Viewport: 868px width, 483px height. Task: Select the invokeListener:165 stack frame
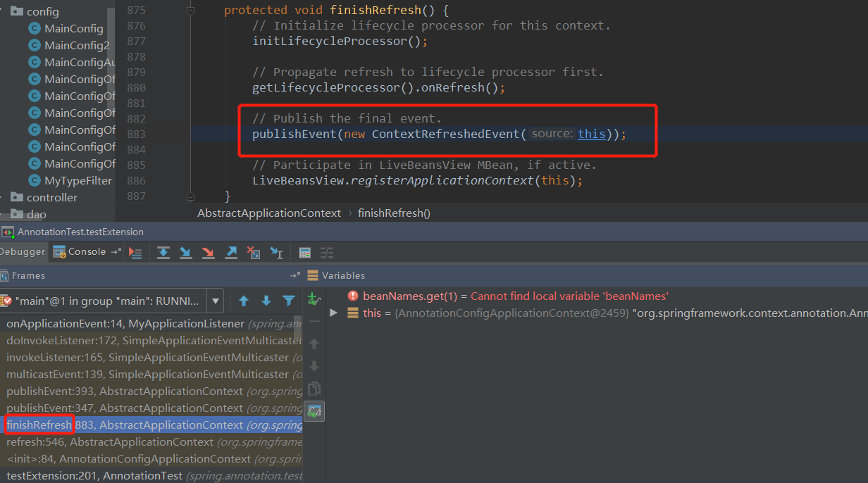coord(151,358)
